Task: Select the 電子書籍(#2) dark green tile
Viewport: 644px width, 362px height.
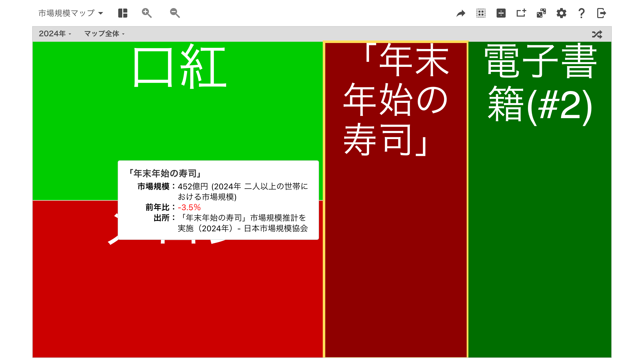Action: pos(540,200)
